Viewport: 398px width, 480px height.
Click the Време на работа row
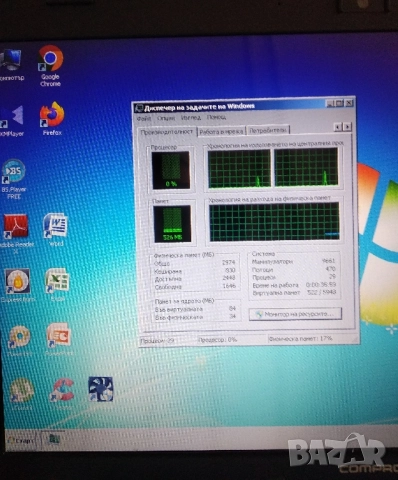(294, 285)
